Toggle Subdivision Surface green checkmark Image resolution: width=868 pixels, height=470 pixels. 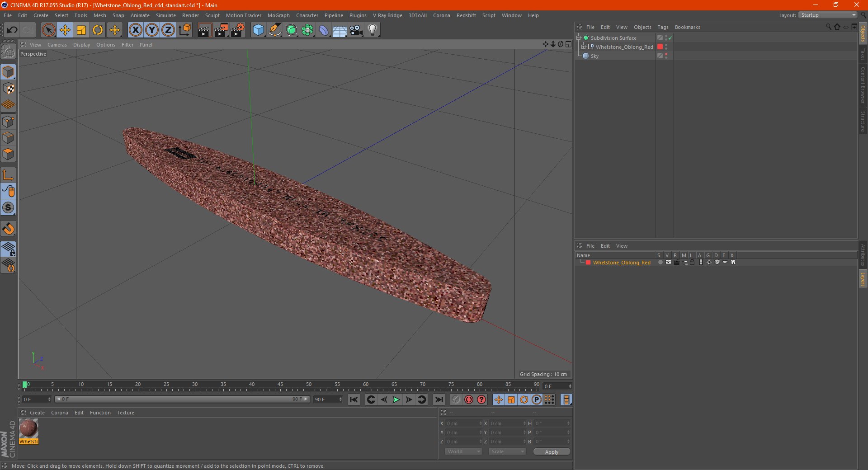click(x=670, y=38)
